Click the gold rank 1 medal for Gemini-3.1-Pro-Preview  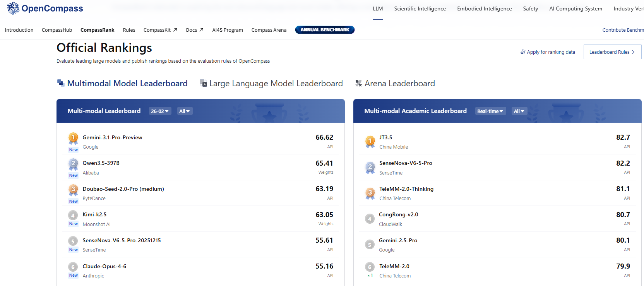73,138
